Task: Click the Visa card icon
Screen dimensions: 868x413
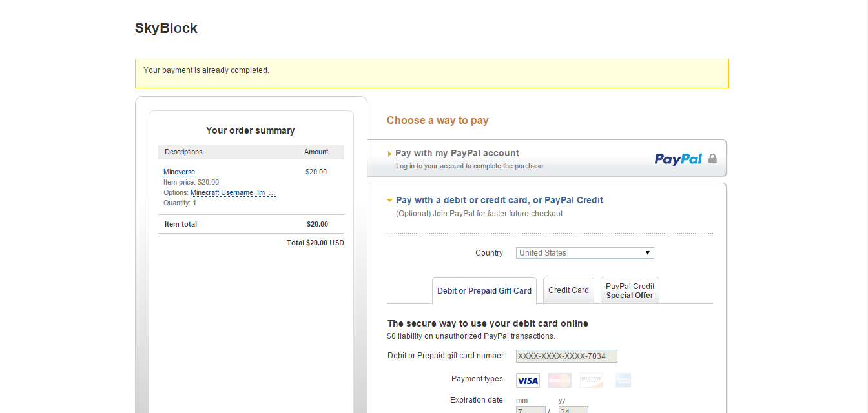Action: (x=528, y=380)
